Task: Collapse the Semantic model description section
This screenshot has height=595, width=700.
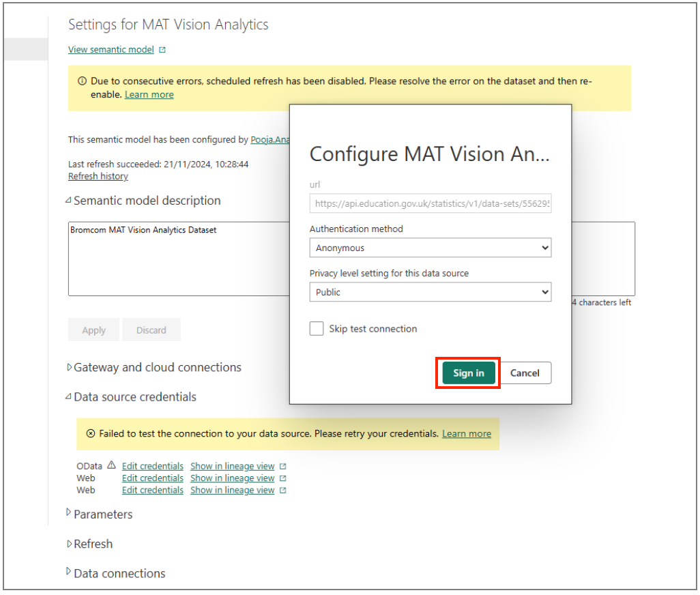Action: (68, 201)
